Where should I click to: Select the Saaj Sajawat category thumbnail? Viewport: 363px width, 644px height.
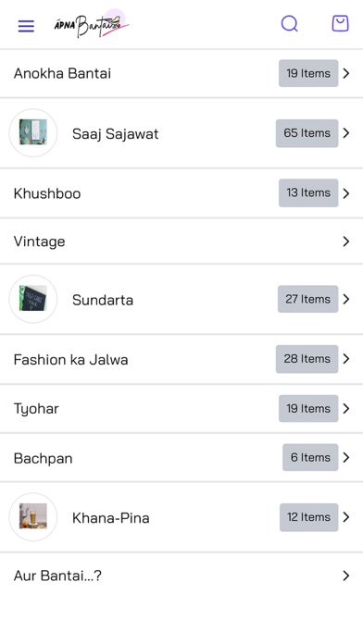point(33,132)
